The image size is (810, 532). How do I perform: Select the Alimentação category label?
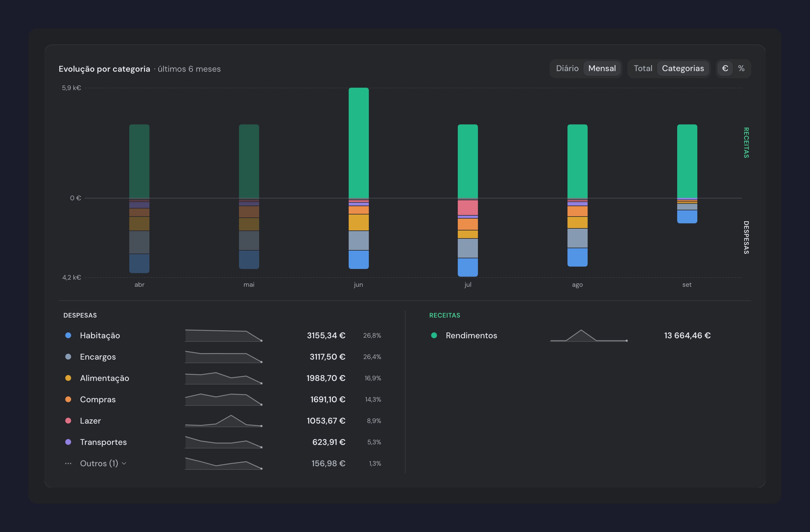pos(104,378)
